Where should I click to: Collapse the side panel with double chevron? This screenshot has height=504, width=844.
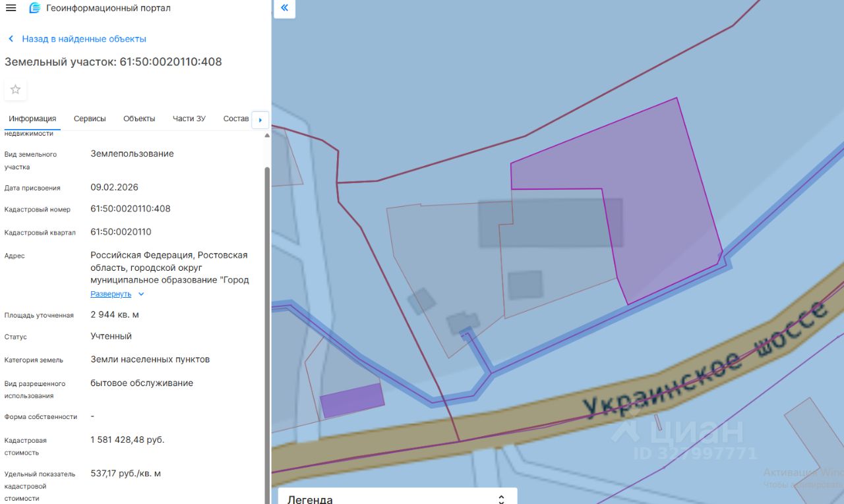pyautogui.click(x=284, y=8)
